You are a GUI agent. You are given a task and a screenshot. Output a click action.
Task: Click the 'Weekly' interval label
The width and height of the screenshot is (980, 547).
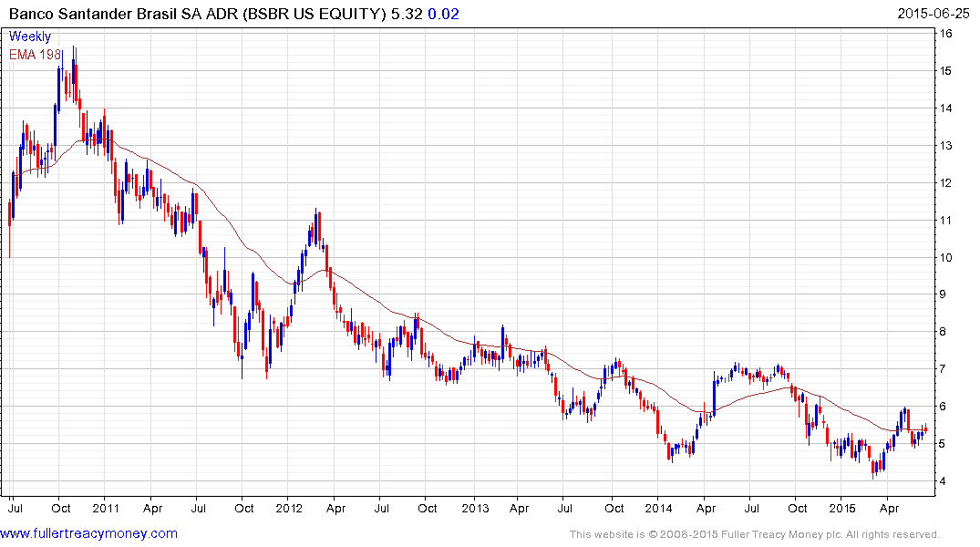tap(29, 36)
